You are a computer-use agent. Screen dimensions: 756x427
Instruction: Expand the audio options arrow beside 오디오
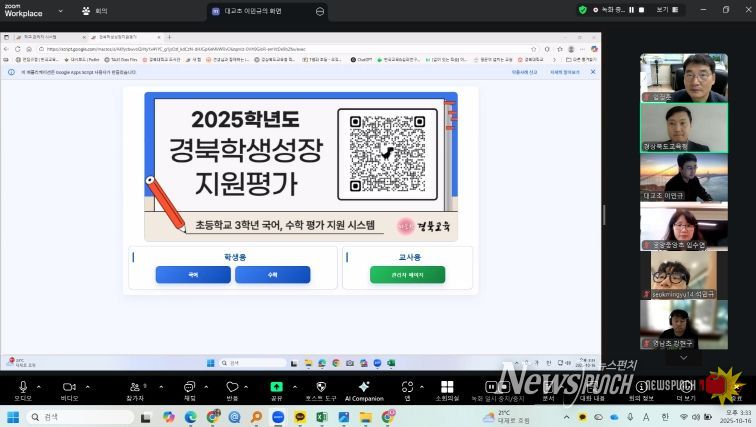point(40,384)
